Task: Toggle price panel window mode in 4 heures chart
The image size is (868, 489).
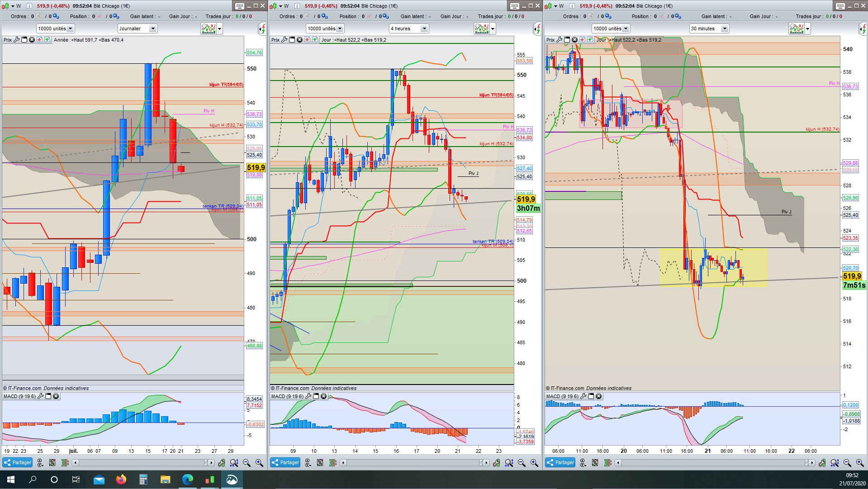Action: click(292, 40)
